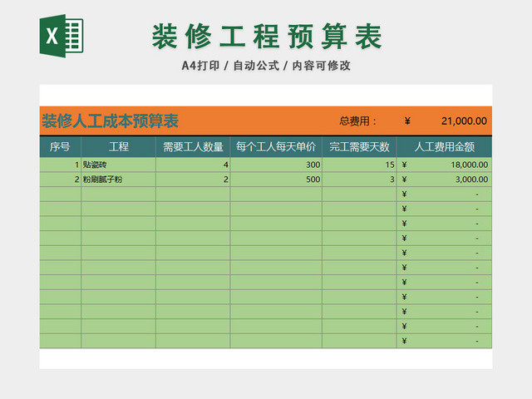
Task: Click the 需要工人数量 column header
Action: [193, 147]
